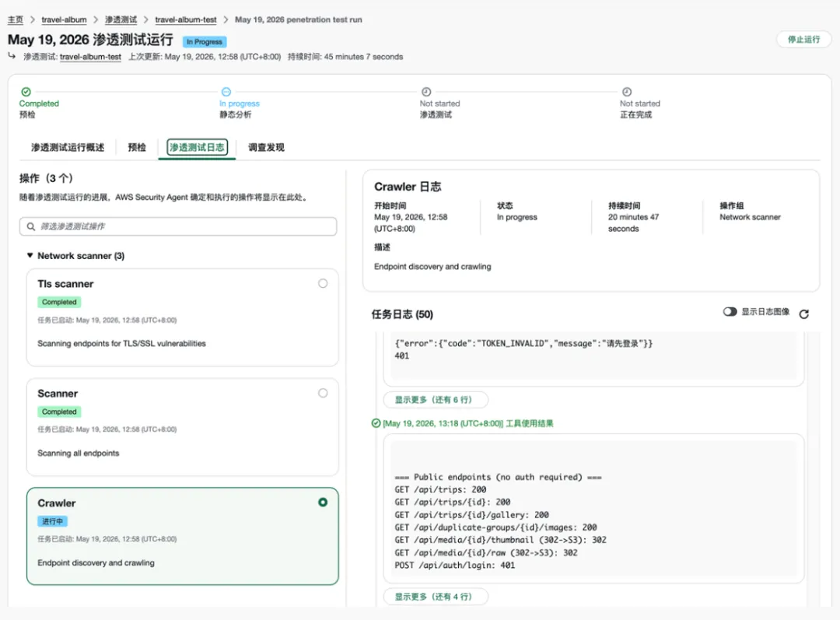Collapse the Network scanner (3) group
The image size is (840, 620).
click(x=30, y=256)
